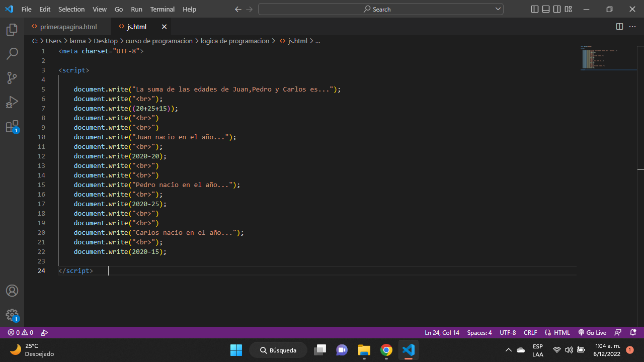
Task: Go forward with the navigation arrow
Action: 250,9
